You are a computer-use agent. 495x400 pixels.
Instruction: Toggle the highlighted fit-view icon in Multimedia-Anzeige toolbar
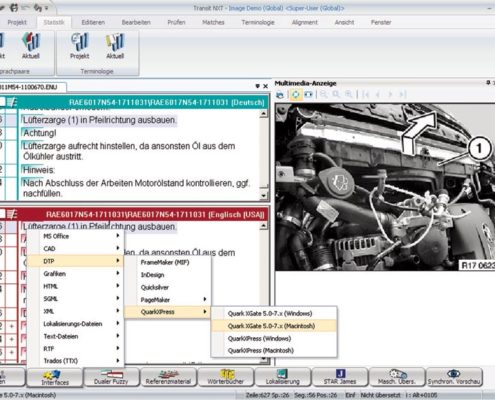tap(295, 95)
